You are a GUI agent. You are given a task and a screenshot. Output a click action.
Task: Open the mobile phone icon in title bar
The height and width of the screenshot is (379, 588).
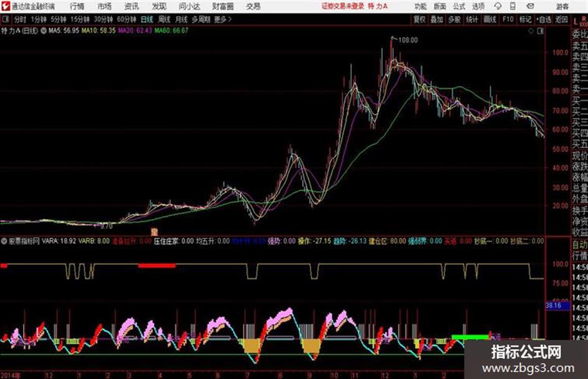tap(513, 6)
